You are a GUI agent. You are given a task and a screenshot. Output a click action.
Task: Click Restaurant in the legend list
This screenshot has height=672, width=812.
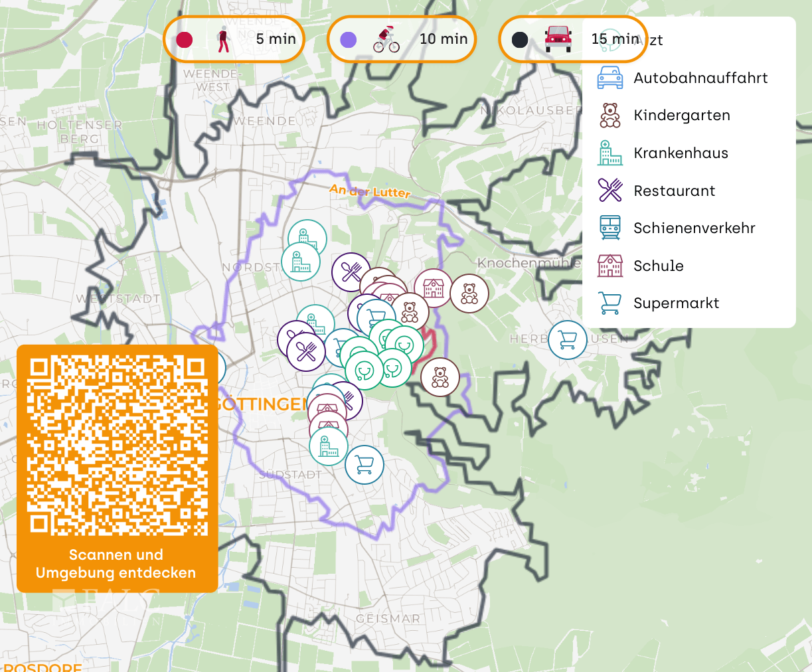[656, 191]
